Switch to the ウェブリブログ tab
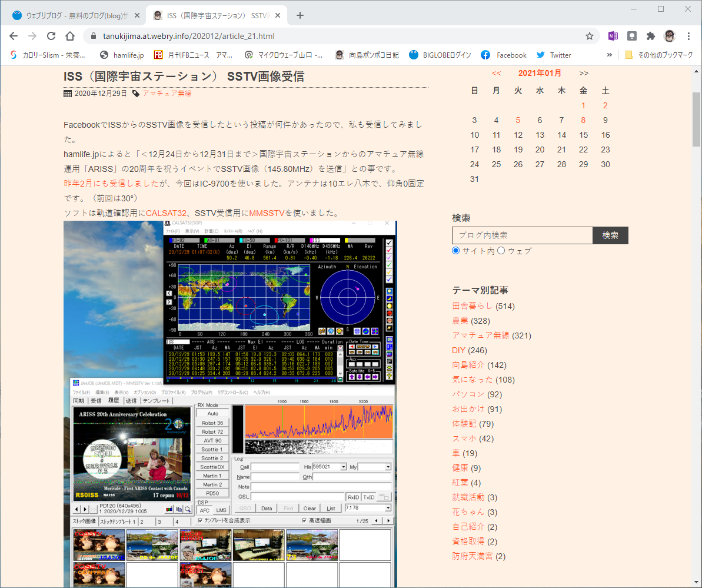The image size is (702, 588). [x=76, y=15]
